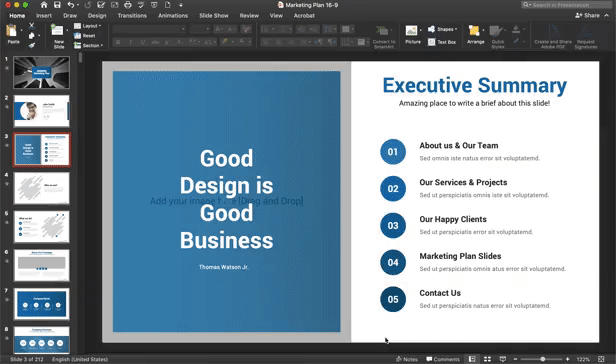
Task: Open the Shapes dropdown
Action: tap(442, 29)
